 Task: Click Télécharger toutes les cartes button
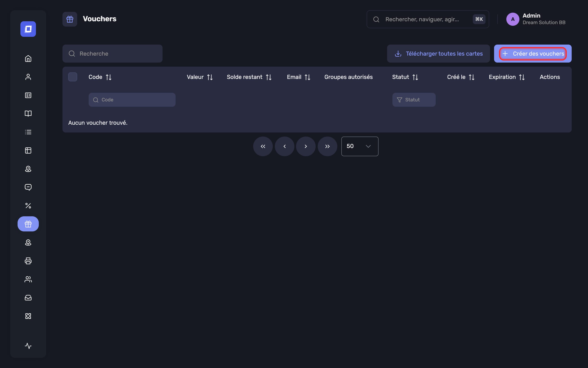click(x=438, y=54)
